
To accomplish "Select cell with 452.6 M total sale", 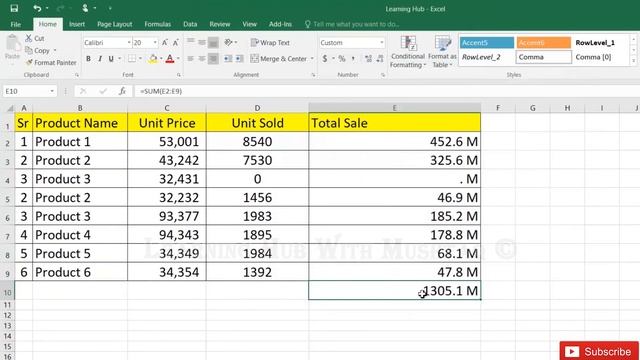I will point(394,142).
